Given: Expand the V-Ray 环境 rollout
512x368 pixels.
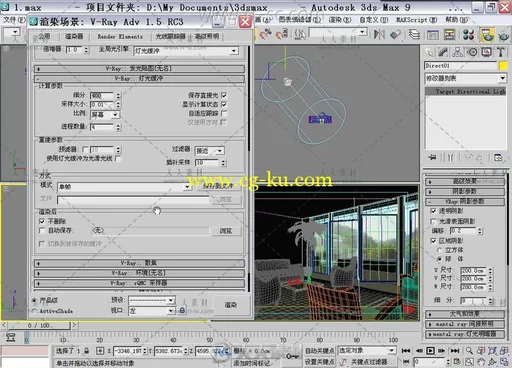Looking at the screenshot, I should [139, 273].
